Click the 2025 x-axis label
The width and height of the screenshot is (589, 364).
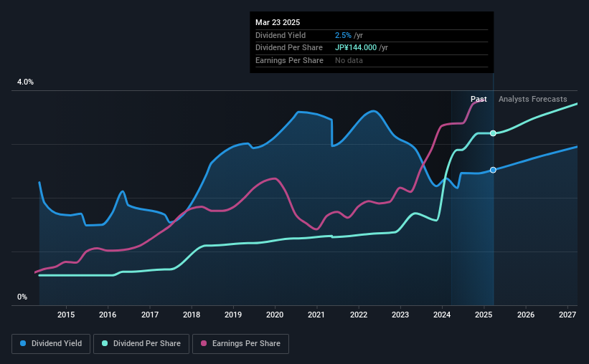(x=484, y=315)
